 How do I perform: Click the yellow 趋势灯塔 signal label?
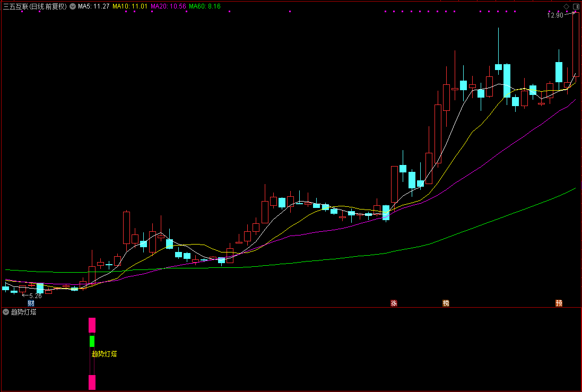pos(105,354)
